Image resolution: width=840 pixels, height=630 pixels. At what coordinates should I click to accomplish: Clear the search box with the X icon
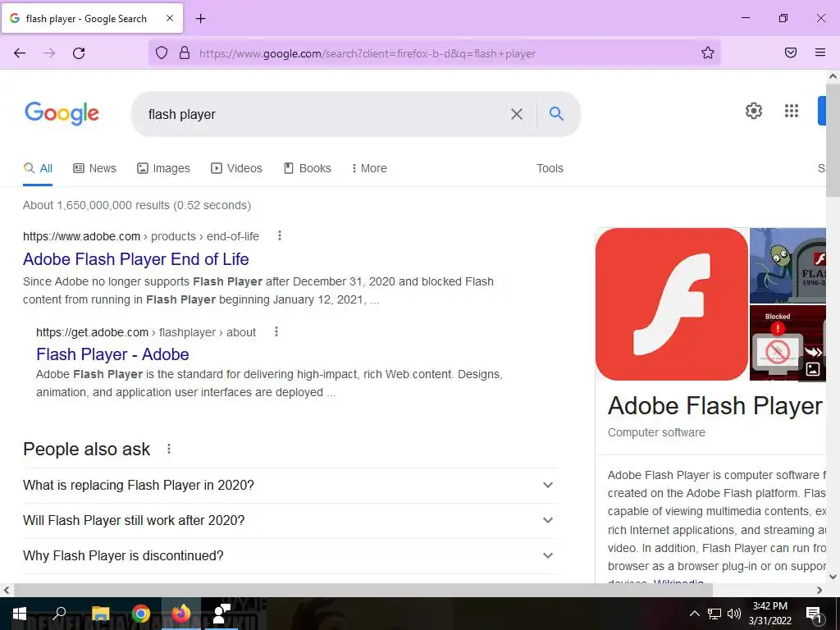(x=517, y=114)
